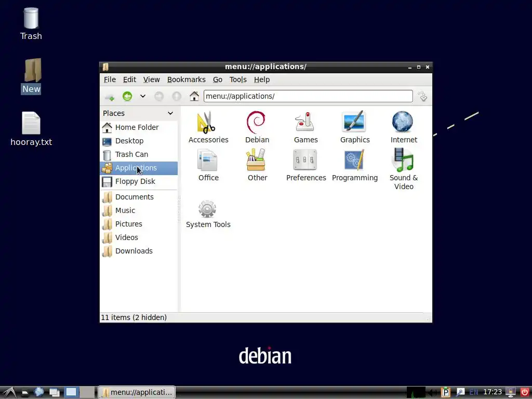Screen dimensions: 532x399
Task: Go to home folder via toolbar house icon
Action: pos(194,96)
